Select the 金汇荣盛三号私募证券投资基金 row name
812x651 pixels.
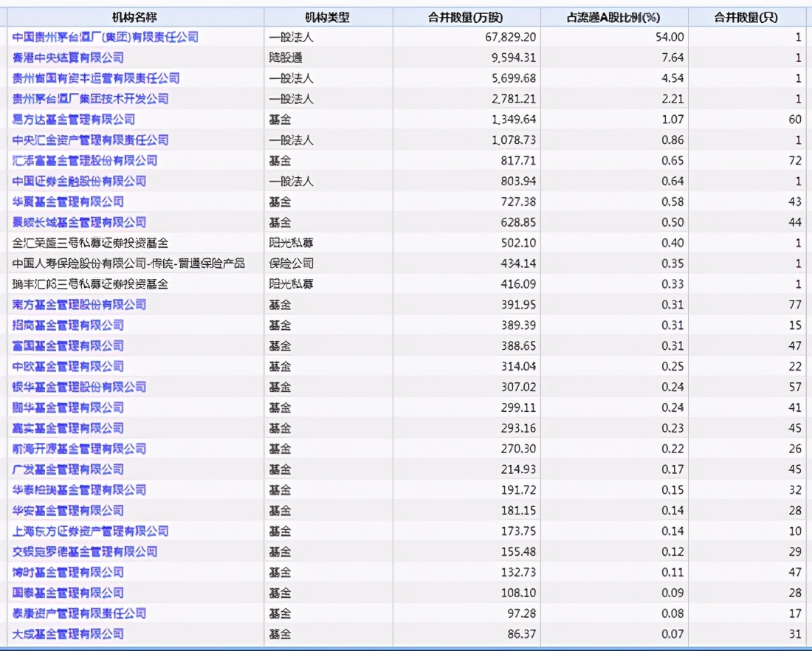click(x=90, y=243)
